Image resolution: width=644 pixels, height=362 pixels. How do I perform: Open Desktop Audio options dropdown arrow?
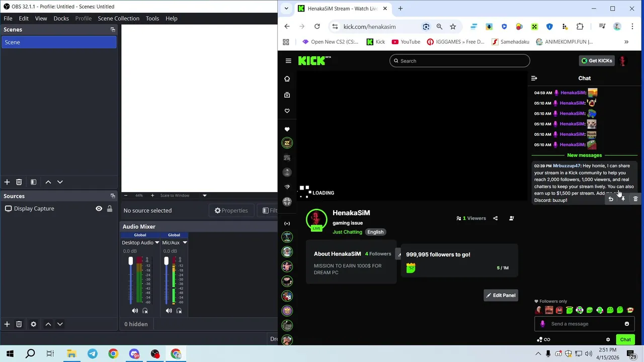(x=157, y=243)
